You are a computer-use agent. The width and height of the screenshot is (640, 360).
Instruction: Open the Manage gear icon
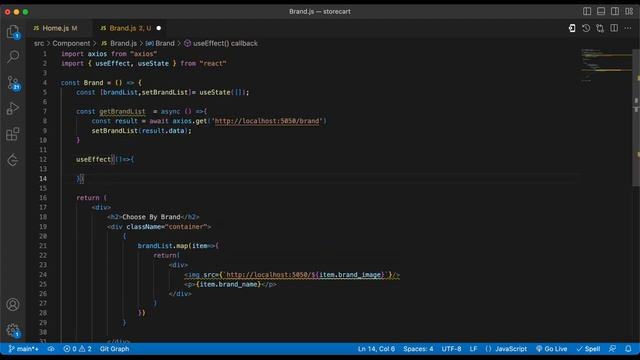point(13,330)
